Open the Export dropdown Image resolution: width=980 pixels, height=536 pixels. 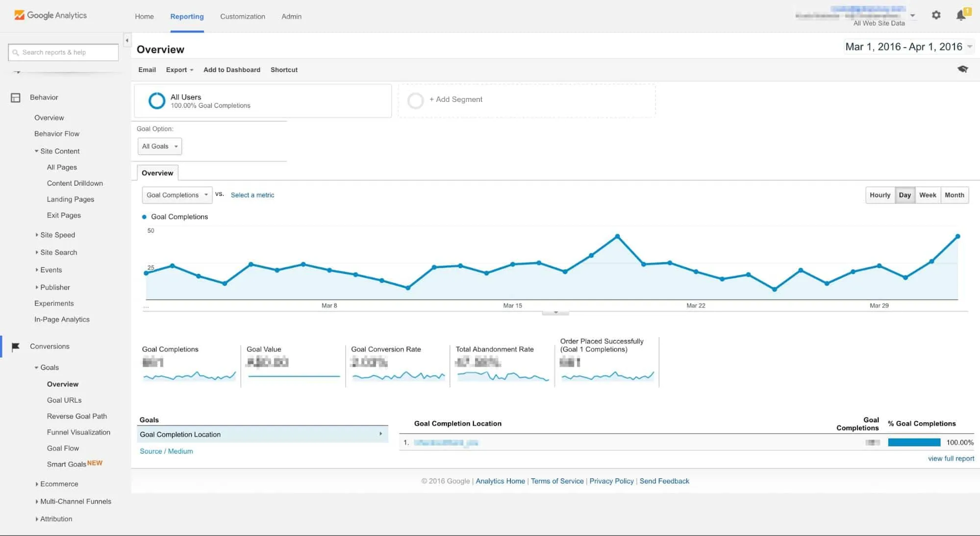[x=179, y=70]
